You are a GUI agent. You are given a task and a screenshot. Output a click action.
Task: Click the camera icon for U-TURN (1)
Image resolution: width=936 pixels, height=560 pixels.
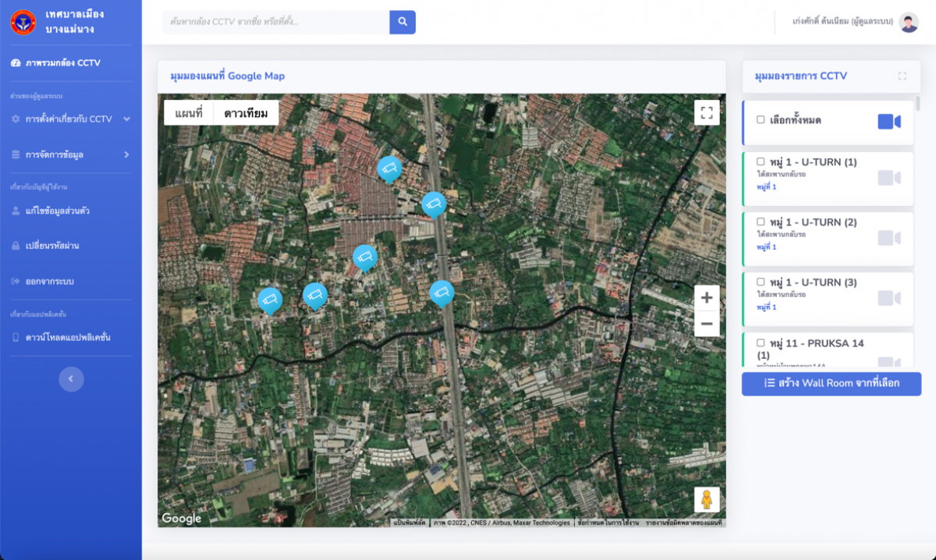pyautogui.click(x=889, y=178)
